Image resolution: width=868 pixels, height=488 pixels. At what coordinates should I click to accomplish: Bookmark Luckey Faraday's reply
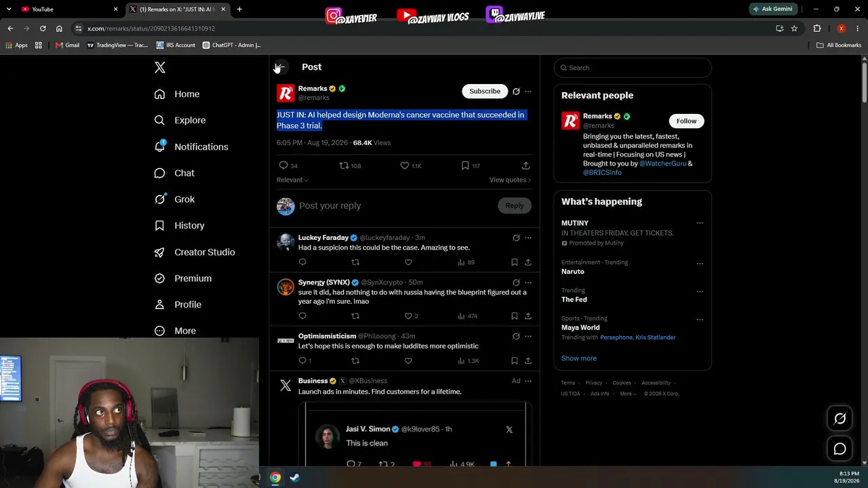515,262
